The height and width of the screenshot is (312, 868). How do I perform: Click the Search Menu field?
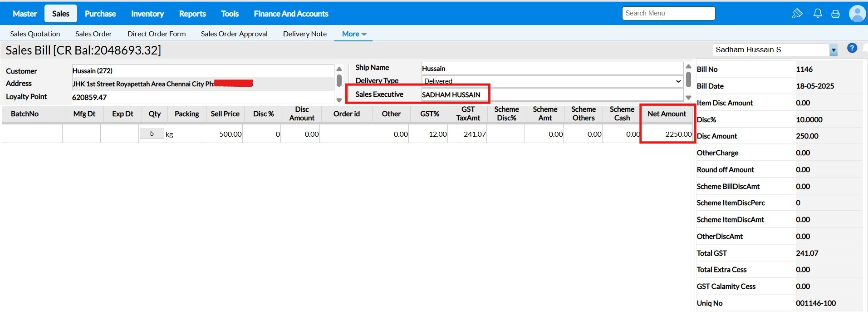pyautogui.click(x=668, y=13)
